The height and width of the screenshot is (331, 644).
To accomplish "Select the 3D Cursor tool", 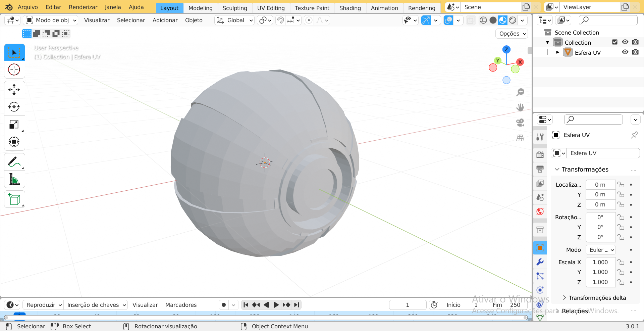I will point(14,69).
